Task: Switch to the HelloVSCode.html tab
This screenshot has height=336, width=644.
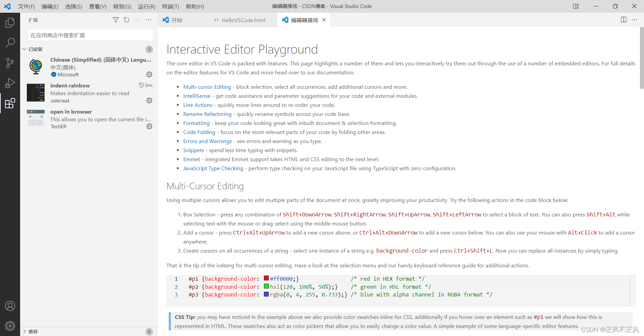Action: click(x=243, y=20)
